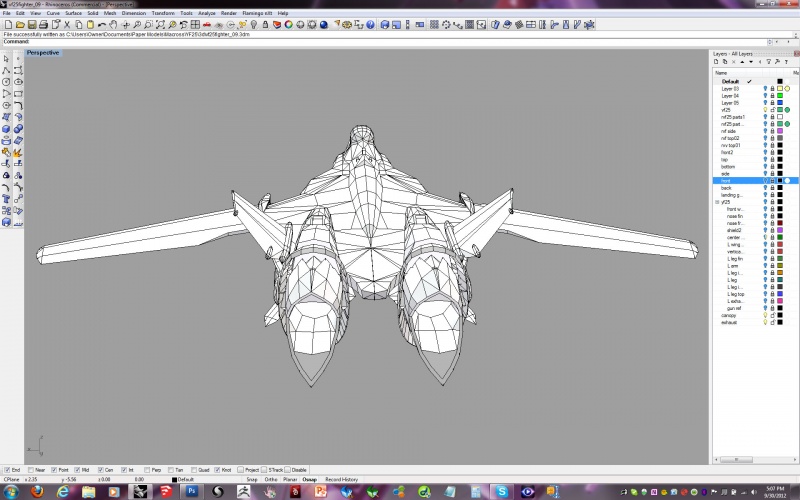Enable the Tan osnap checkbox
800x500 pixels.
click(x=171, y=470)
